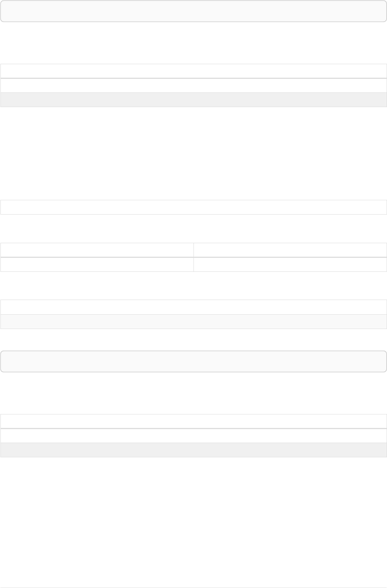Select white top row of the two-row table
Viewport: 387px width, 588px height.
[193, 307]
